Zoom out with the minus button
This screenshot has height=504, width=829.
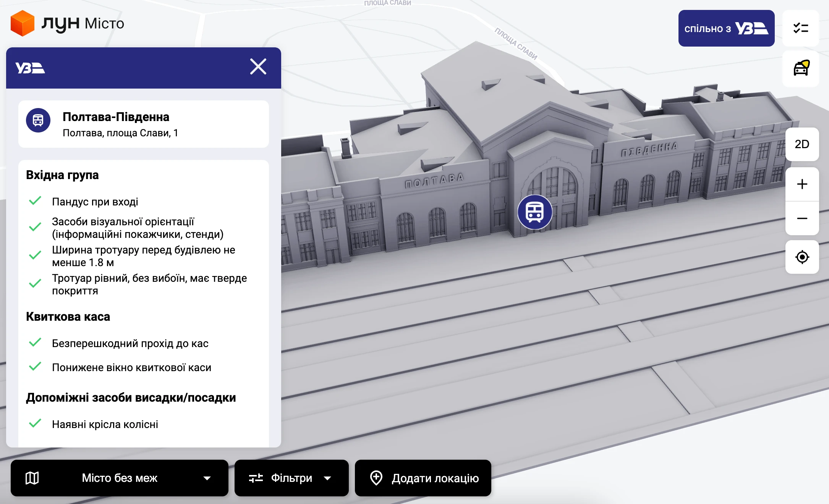point(802,218)
